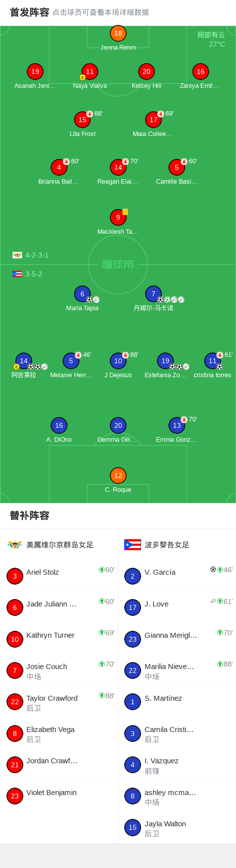Tap Mackiesh's number 9 badge with yellow card
Image resolution: width=236 pixels, height=868 pixels.
[118, 217]
